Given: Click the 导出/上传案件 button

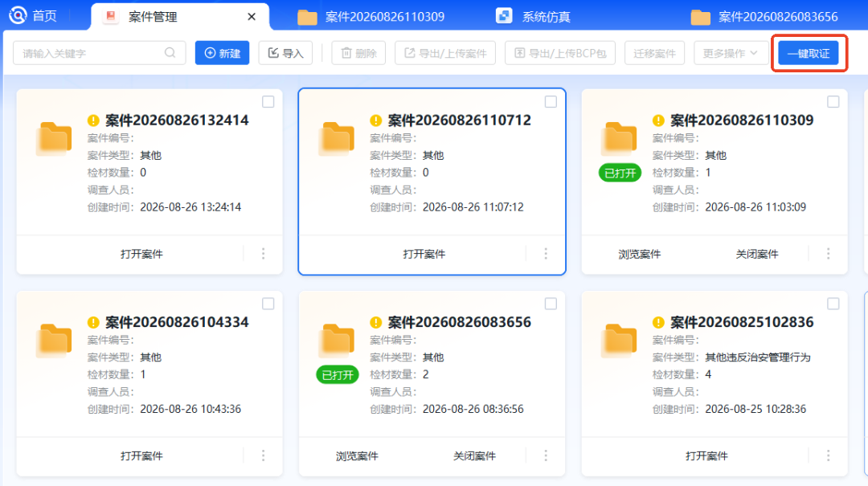Looking at the screenshot, I should (x=445, y=53).
